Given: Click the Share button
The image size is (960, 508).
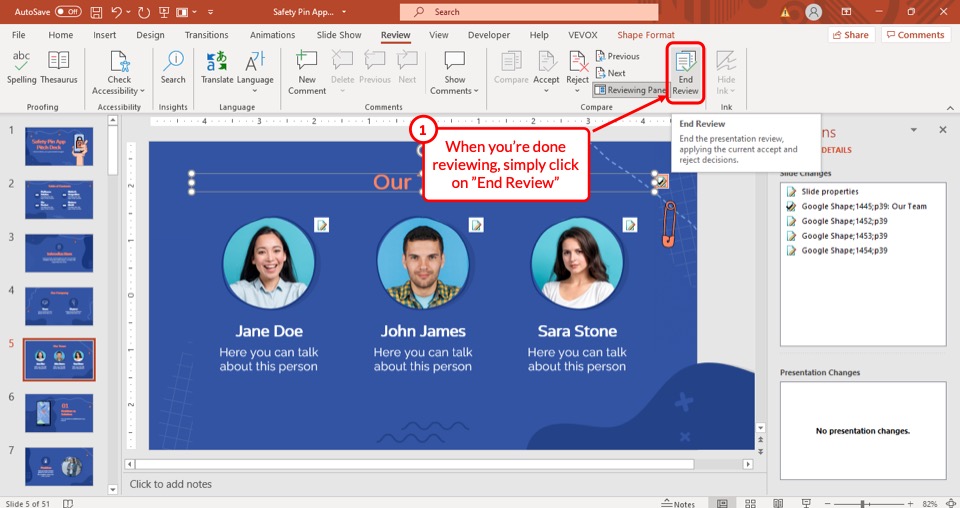Looking at the screenshot, I should (851, 35).
